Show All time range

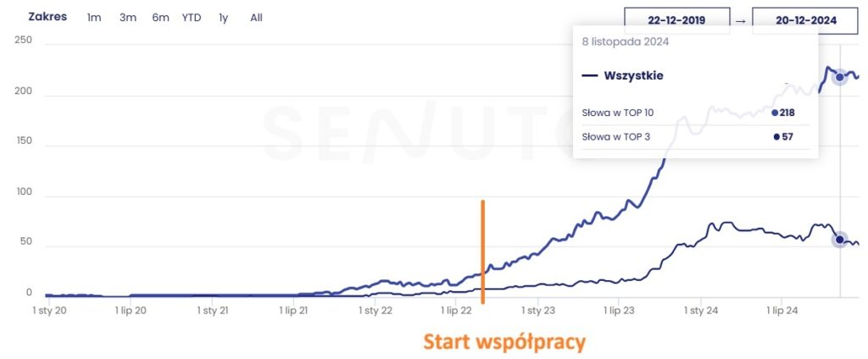pos(256,18)
